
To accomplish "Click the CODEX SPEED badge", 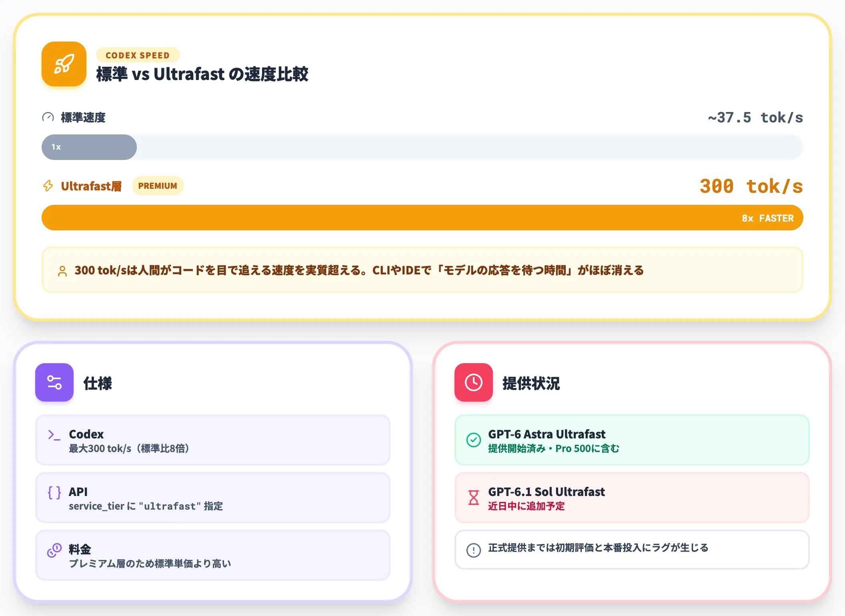I will pyautogui.click(x=138, y=55).
